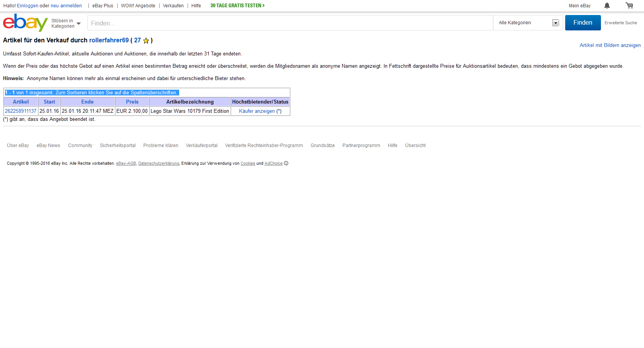Image resolution: width=644 pixels, height=348 pixels.
Task: Click the Artikelbezeichnung column header
Action: (x=190, y=102)
